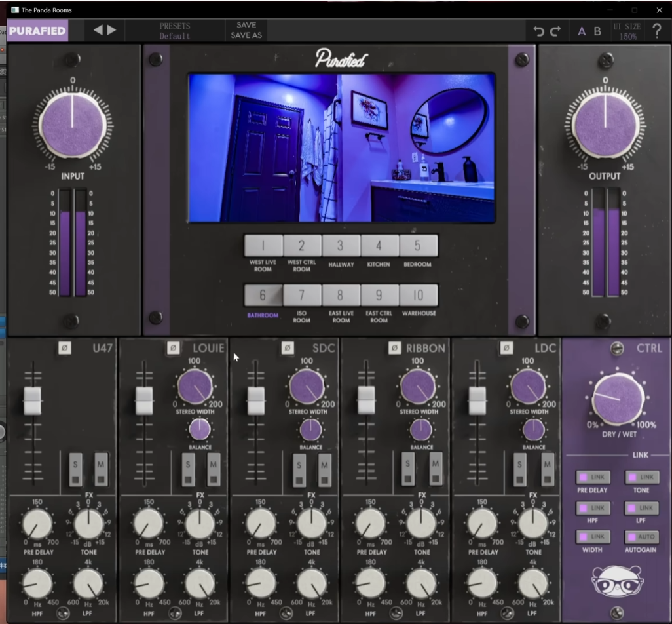This screenshot has height=624, width=672.
Task: Invert phase on the SDC channel
Action: (x=288, y=348)
